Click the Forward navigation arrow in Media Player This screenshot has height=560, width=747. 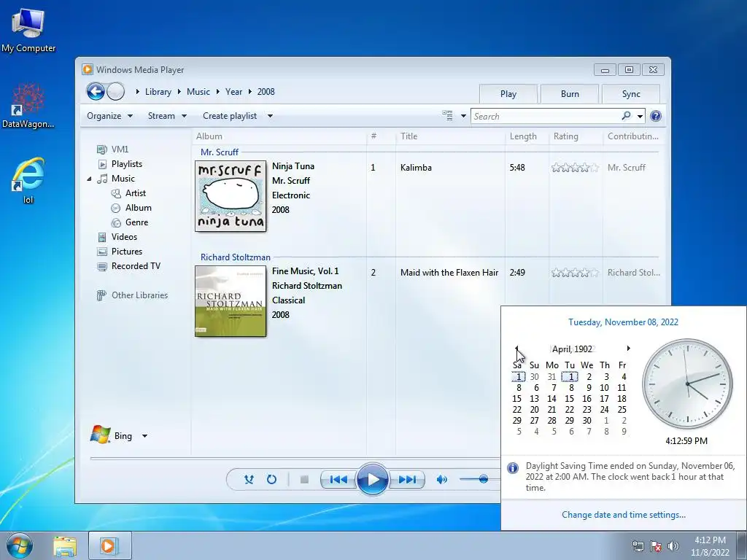[115, 91]
